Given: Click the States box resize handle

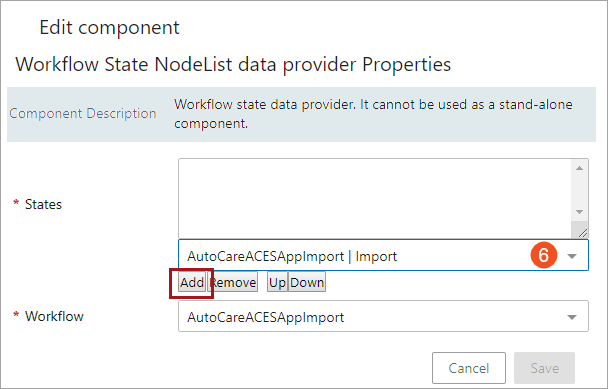Looking at the screenshot, I should pos(582,232).
